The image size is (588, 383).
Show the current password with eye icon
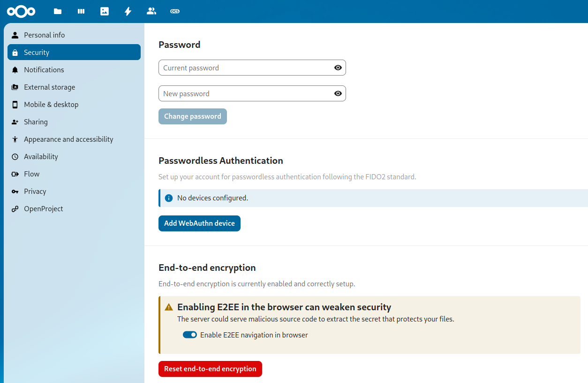point(338,68)
